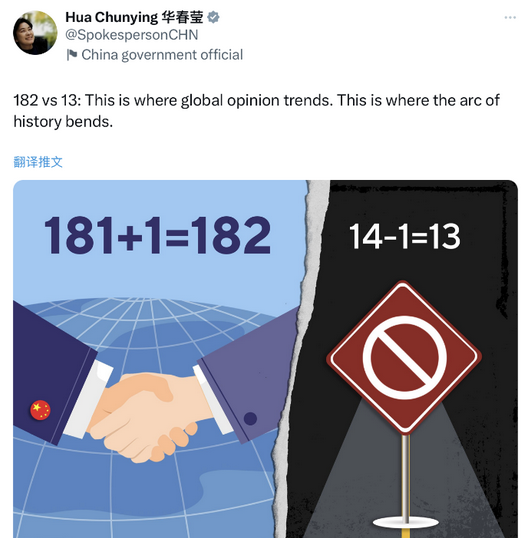532x538 pixels.
Task: Click 翻译推文 to translate the tweet
Action: click(38, 162)
